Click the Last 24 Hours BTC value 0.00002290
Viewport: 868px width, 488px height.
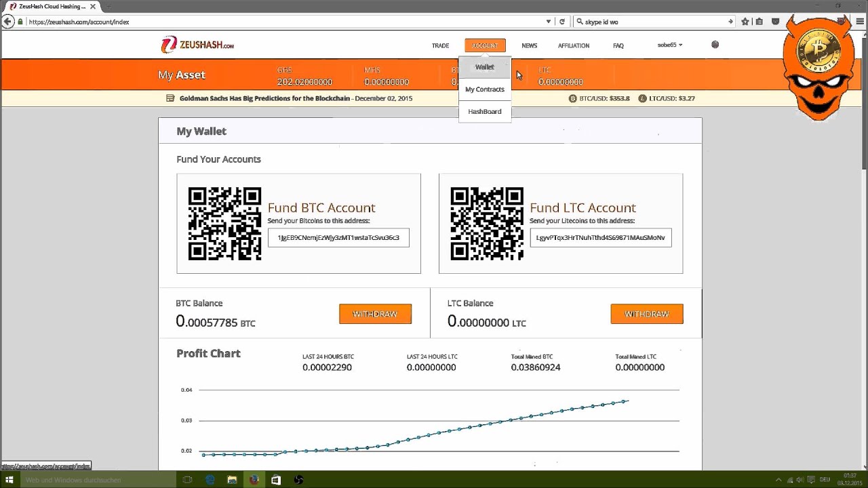(x=327, y=367)
